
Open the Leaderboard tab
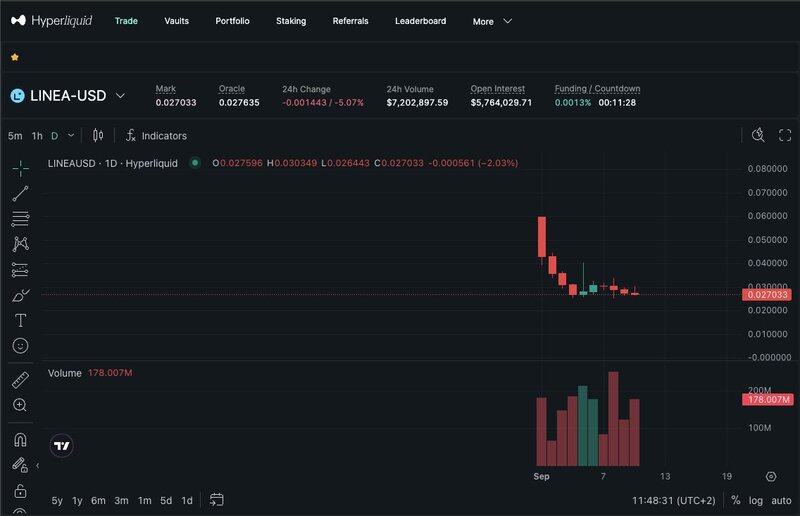pyautogui.click(x=420, y=21)
